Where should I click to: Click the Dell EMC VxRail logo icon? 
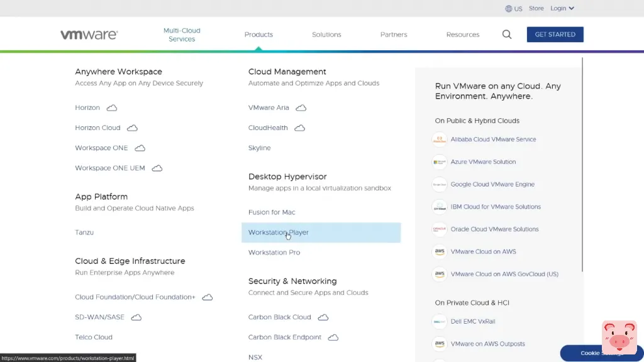(x=440, y=322)
